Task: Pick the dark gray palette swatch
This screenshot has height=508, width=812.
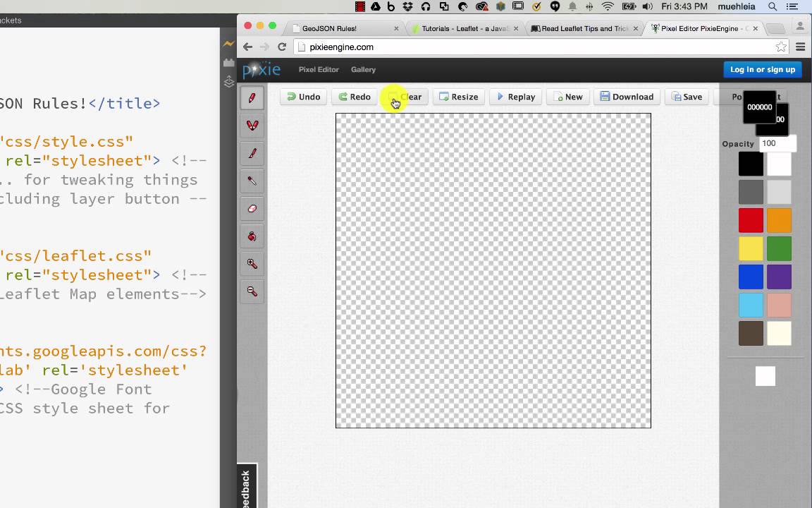Action: (751, 192)
